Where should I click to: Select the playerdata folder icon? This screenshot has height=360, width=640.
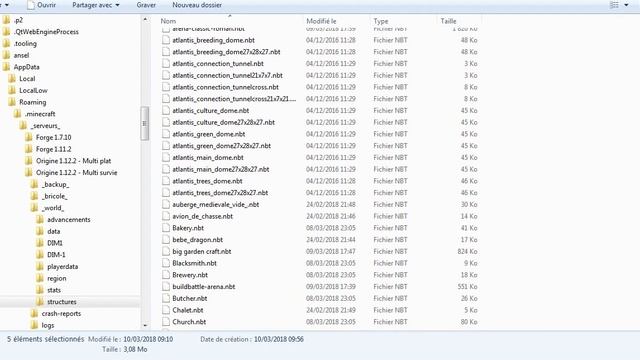pyautogui.click(x=40, y=267)
